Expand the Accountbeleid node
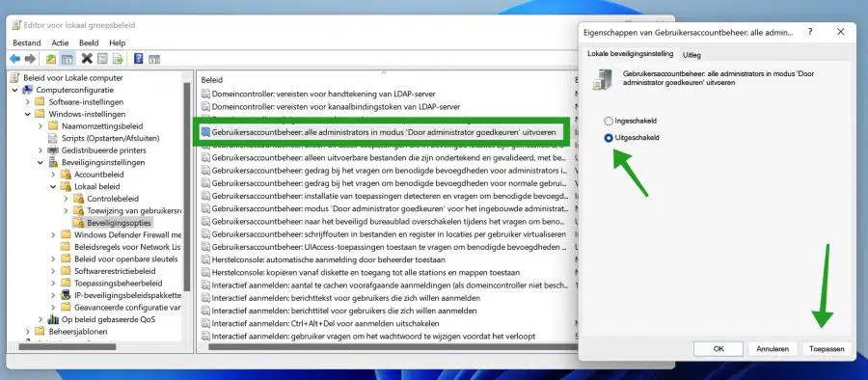The width and height of the screenshot is (868, 380). click(x=53, y=175)
